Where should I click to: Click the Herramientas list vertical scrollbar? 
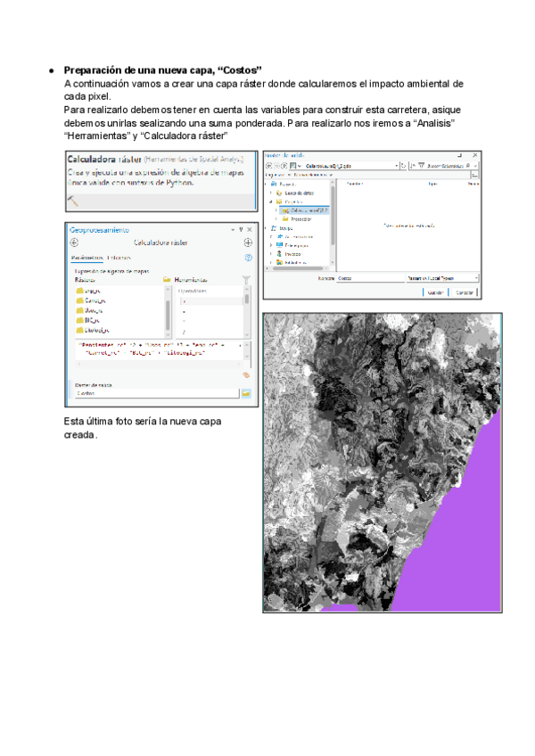247,312
